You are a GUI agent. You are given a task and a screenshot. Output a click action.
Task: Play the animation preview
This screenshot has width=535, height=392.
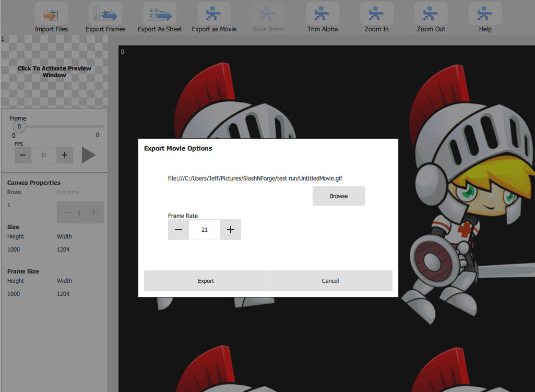[88, 155]
